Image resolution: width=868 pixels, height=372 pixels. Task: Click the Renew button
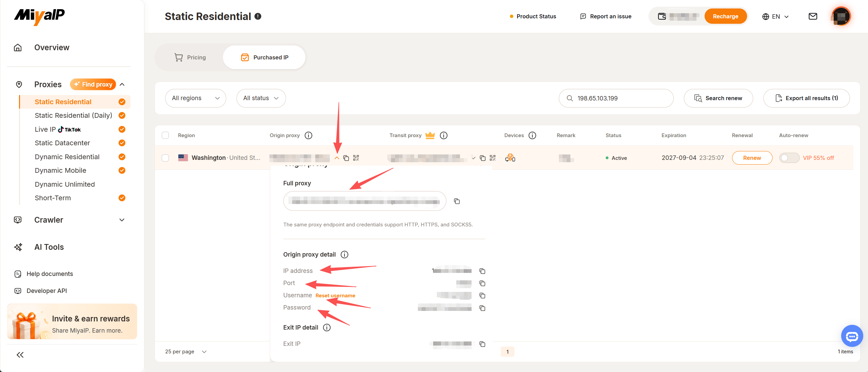(x=752, y=158)
